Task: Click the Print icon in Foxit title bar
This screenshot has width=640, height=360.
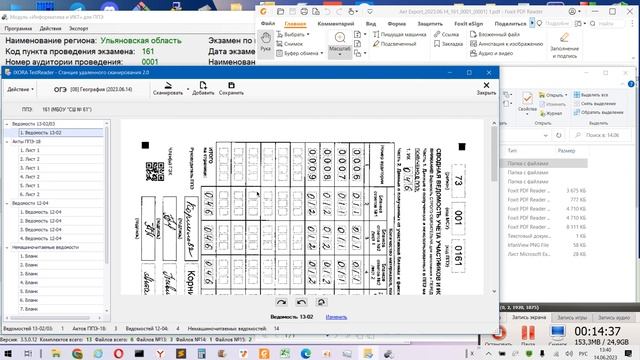Action: (x=304, y=11)
